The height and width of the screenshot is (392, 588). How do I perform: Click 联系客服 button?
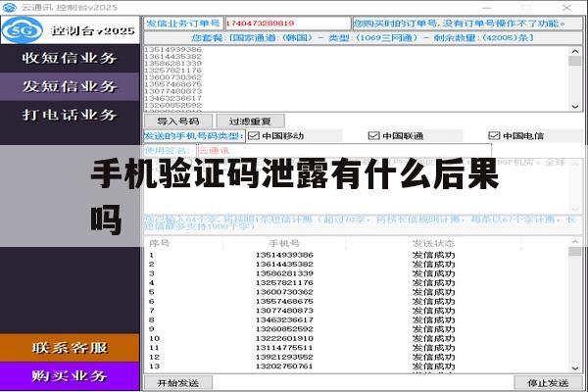click(x=70, y=348)
